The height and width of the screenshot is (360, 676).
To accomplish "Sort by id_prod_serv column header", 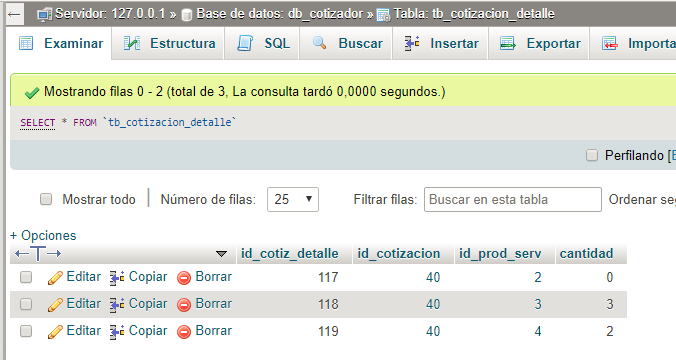I will coord(500,254).
